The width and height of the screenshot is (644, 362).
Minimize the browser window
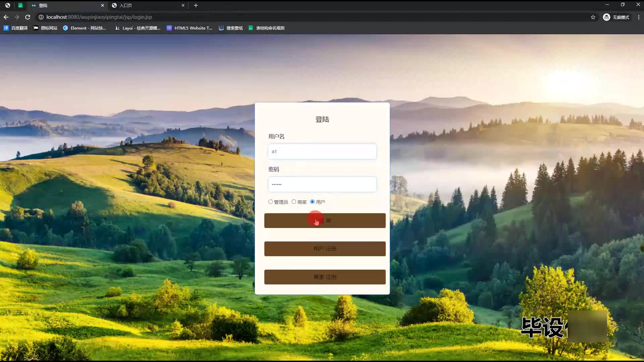607,5
